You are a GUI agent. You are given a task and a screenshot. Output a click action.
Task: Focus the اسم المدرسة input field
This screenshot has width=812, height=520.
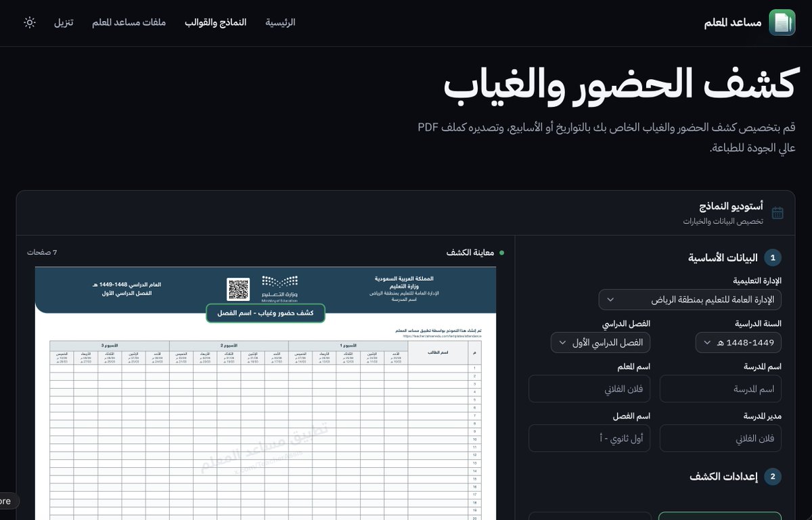(721, 389)
